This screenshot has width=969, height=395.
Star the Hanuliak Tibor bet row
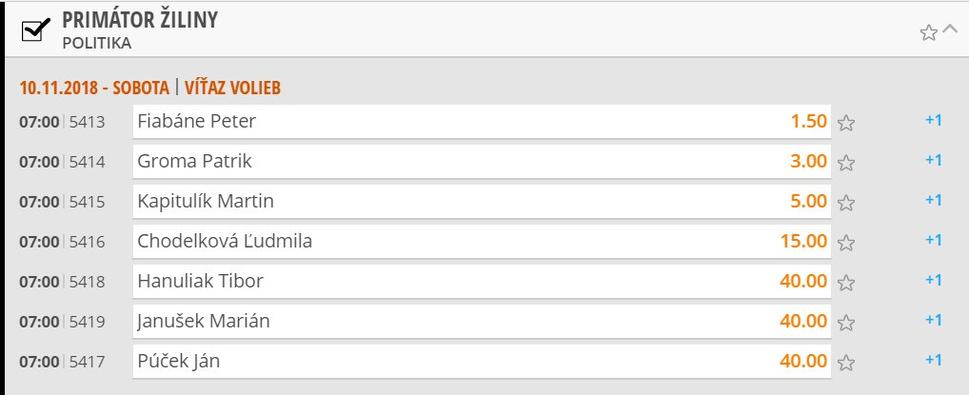[x=846, y=282]
